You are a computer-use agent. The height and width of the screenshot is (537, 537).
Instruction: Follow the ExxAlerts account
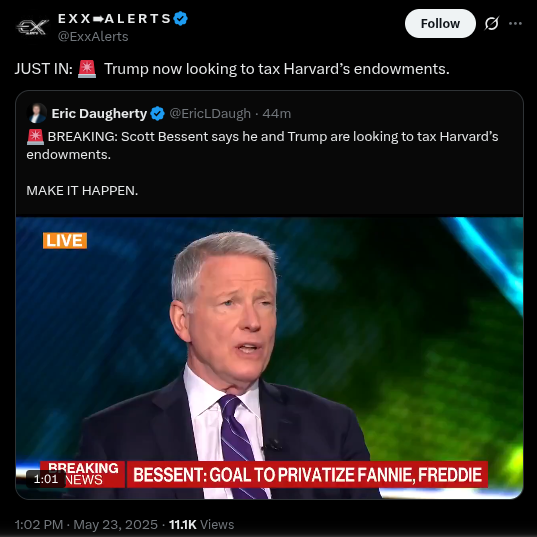tap(440, 24)
